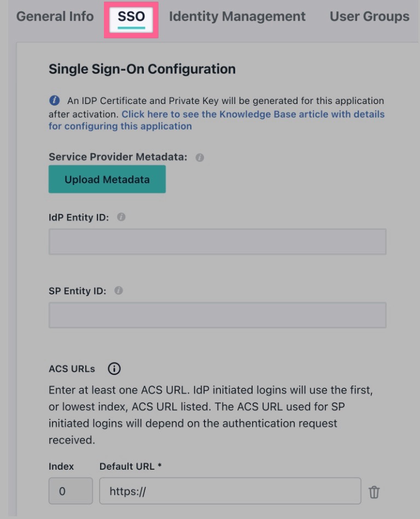420x519 pixels.
Task: Click the Default URL https:// field
Action: pos(230,491)
